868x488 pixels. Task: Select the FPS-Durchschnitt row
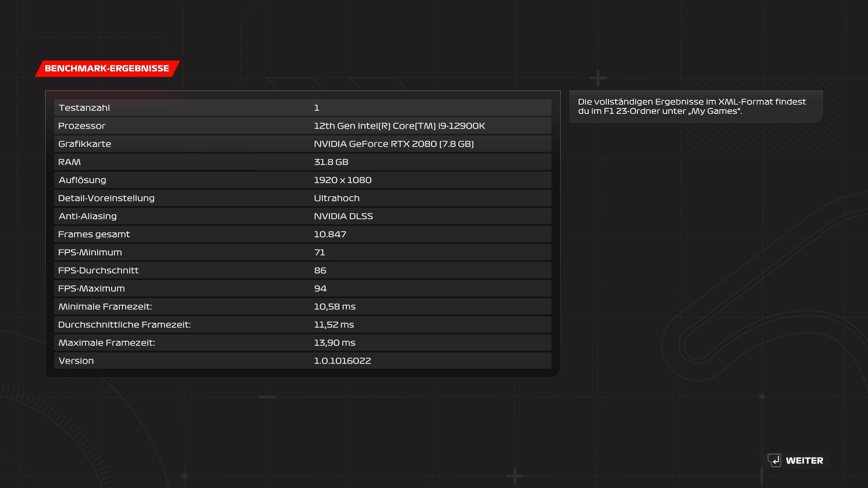(x=302, y=270)
